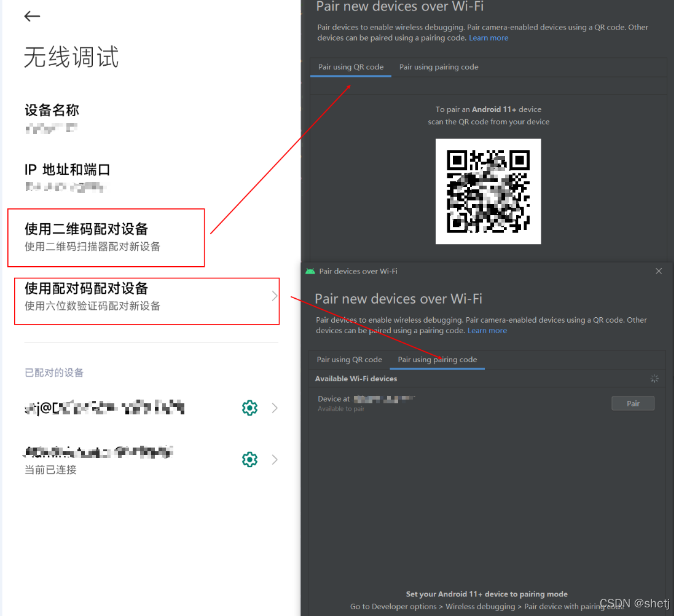Image resolution: width=679 pixels, height=616 pixels.
Task: Click the loading spinner beside Available Wi-Fi devices
Action: [654, 379]
